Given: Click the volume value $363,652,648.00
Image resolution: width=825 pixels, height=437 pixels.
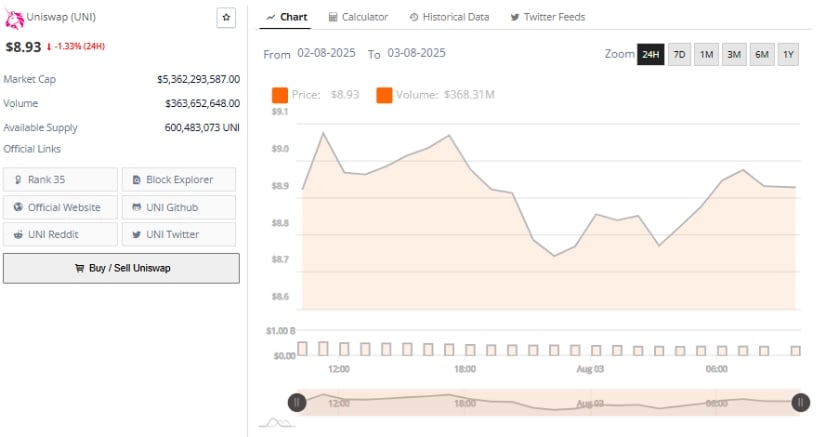Looking at the screenshot, I should [x=203, y=103].
